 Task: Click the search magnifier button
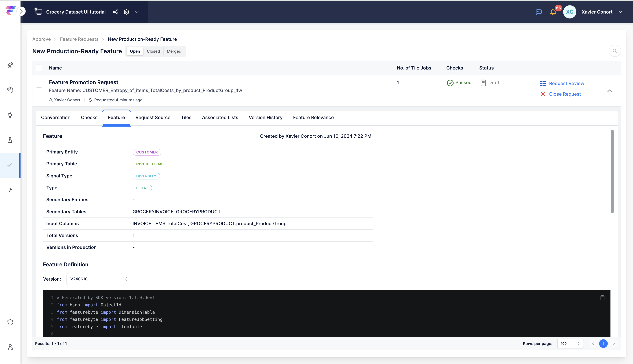tap(615, 51)
